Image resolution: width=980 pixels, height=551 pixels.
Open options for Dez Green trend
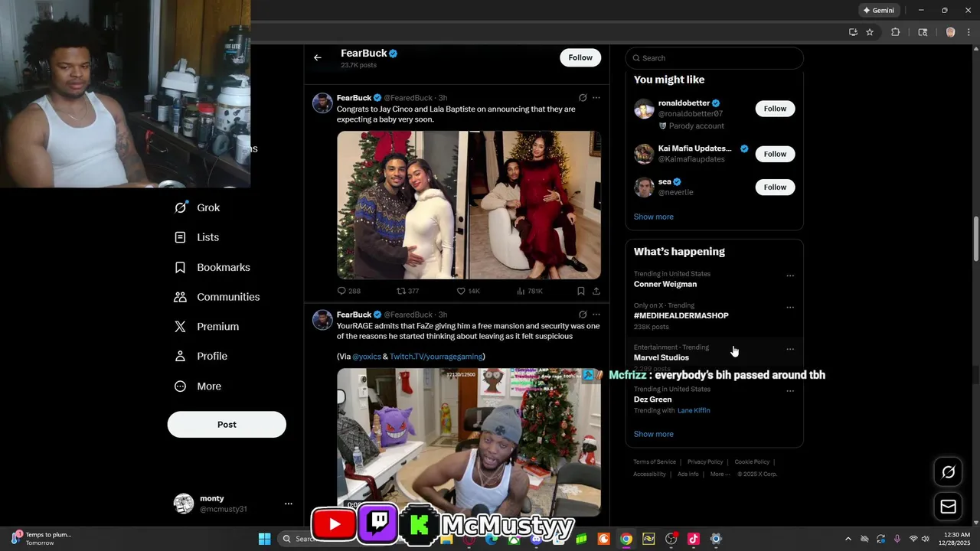click(x=790, y=391)
